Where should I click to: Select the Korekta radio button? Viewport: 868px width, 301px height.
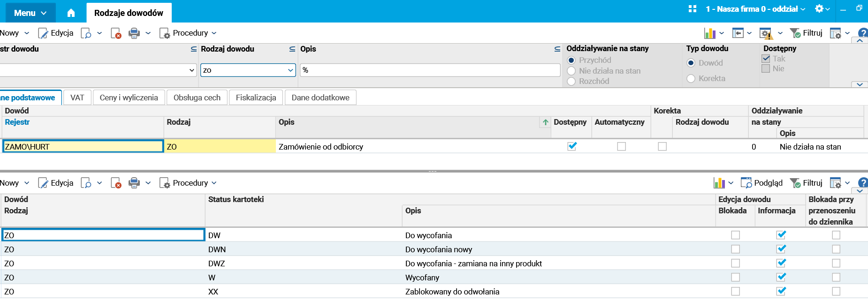[x=691, y=79]
